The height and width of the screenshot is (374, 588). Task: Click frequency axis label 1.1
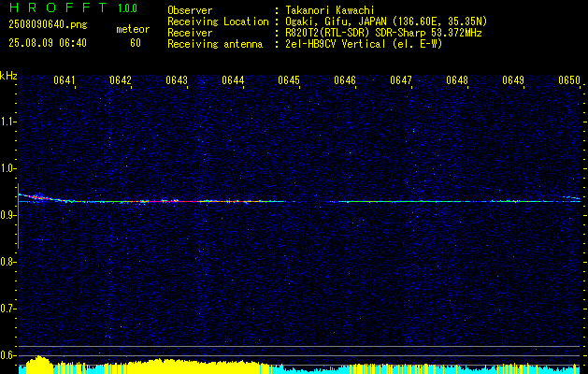coord(7,122)
